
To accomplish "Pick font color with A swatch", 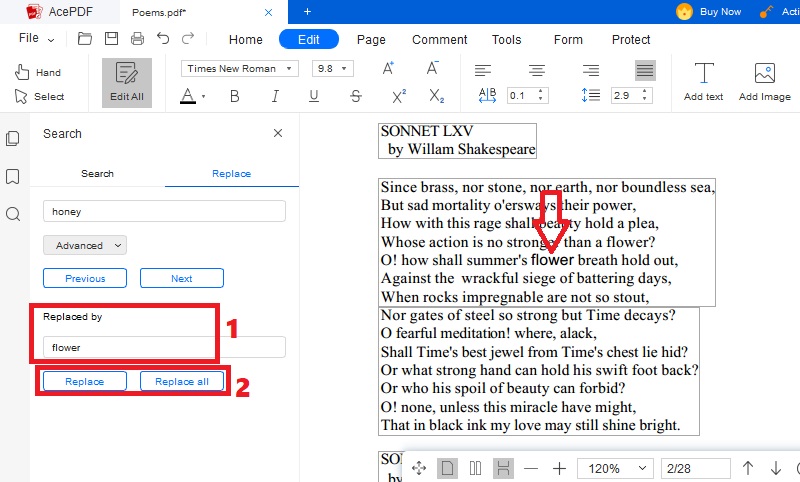I will click(188, 96).
